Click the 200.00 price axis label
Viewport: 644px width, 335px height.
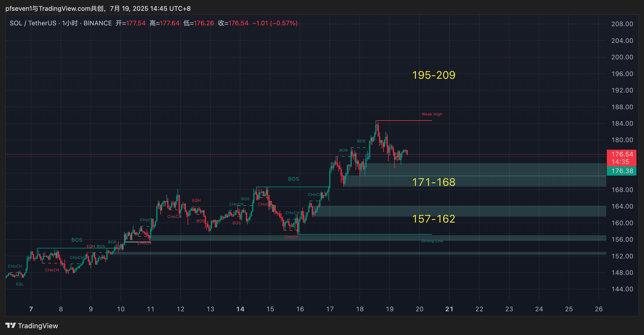622,57
